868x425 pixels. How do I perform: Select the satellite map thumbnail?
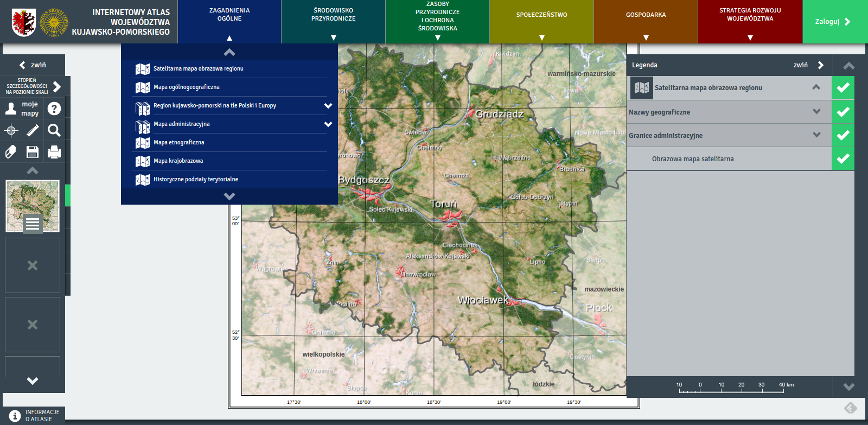(x=33, y=206)
